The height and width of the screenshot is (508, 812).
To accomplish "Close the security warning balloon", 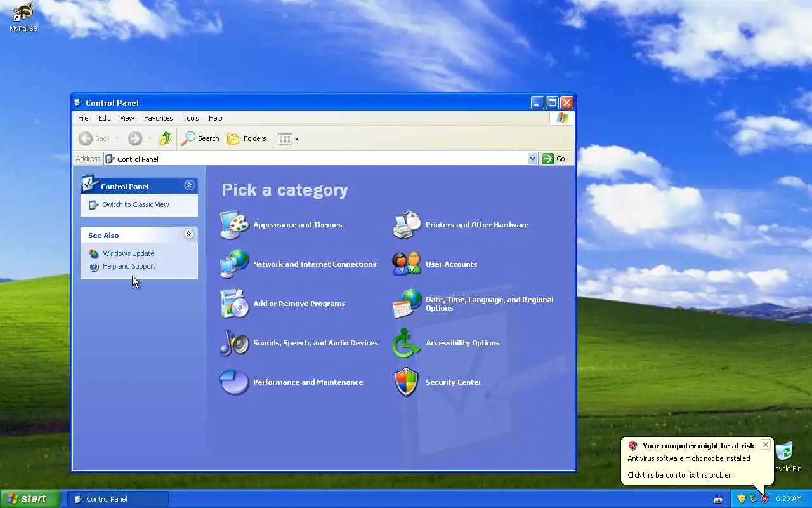I will [x=766, y=444].
